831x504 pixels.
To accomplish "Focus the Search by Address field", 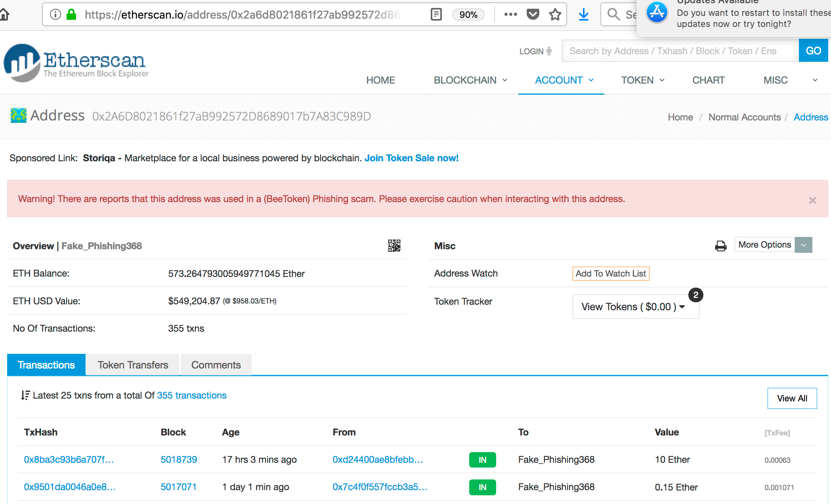I will 680,51.
